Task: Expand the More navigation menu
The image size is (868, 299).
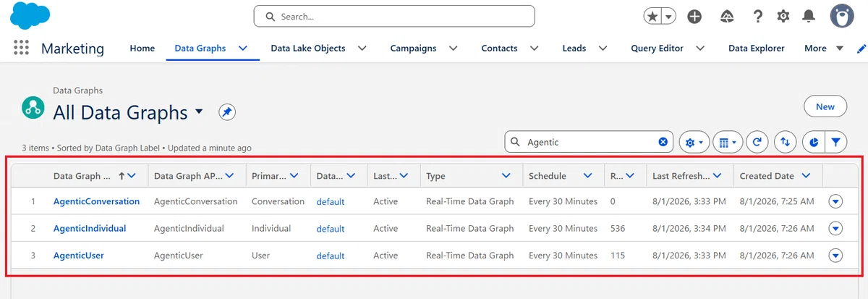Action: click(x=824, y=49)
